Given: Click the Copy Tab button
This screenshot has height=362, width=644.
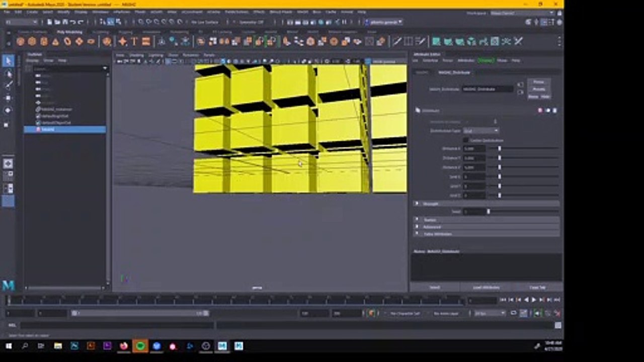Looking at the screenshot, I should [537, 288].
